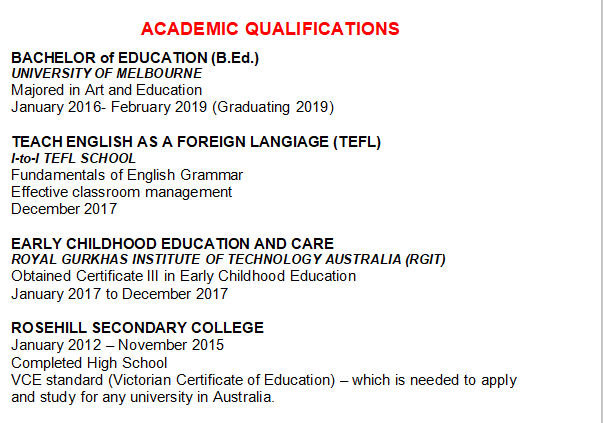Click the VCE standard line of text
The height and width of the screenshot is (423, 603).
(x=263, y=380)
